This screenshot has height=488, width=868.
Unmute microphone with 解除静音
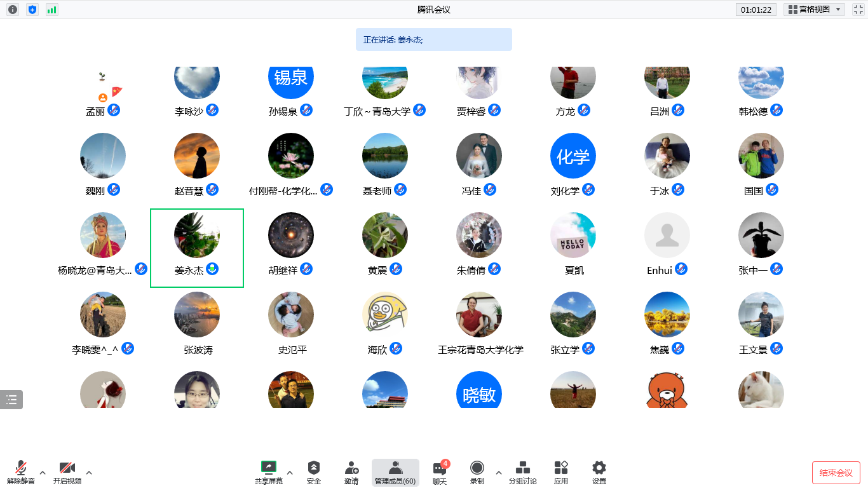click(x=21, y=473)
